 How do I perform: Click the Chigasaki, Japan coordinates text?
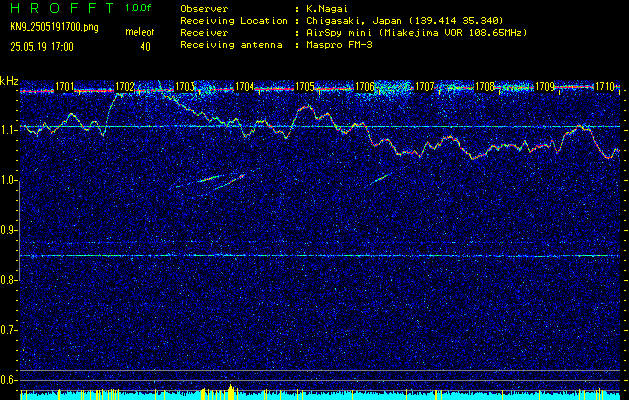point(405,21)
